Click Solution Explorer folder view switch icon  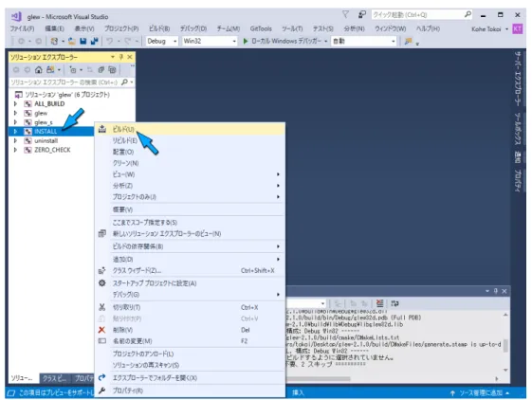pyautogui.click(x=50, y=70)
